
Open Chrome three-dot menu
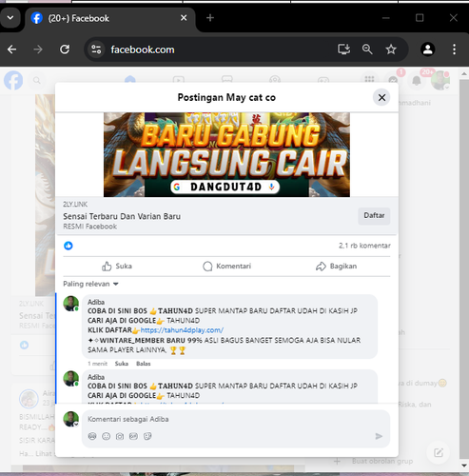pos(454,50)
